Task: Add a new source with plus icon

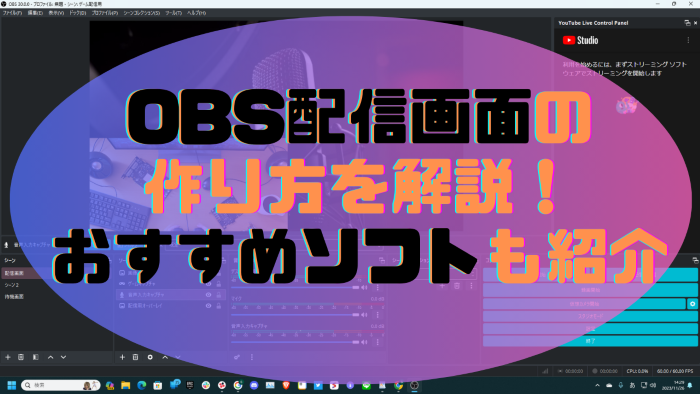Action: pyautogui.click(x=122, y=357)
